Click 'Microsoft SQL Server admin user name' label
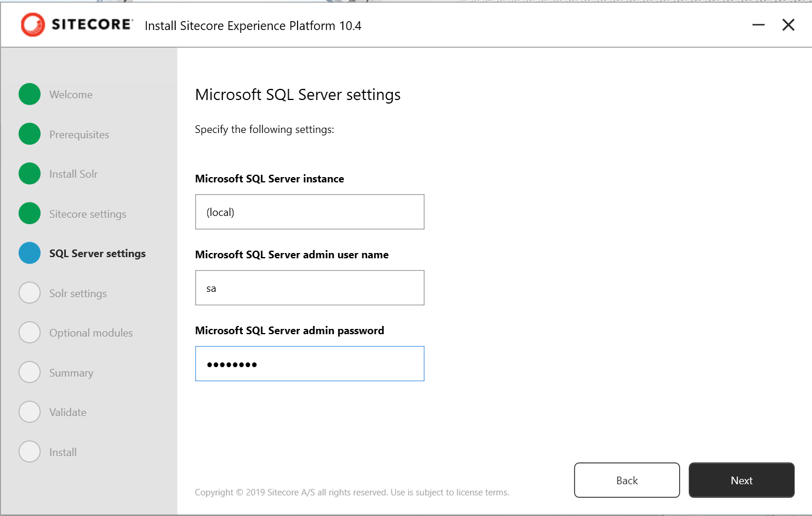This screenshot has width=812, height=516. (292, 255)
